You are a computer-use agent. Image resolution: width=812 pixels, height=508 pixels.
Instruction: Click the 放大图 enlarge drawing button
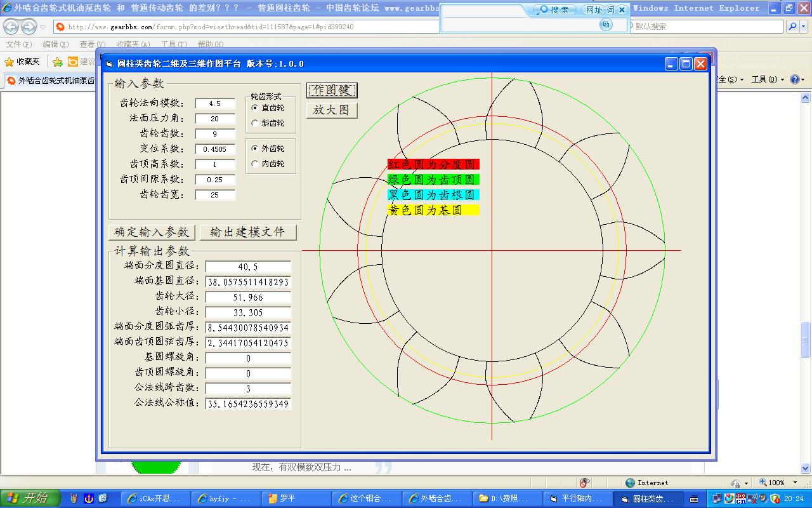click(332, 110)
